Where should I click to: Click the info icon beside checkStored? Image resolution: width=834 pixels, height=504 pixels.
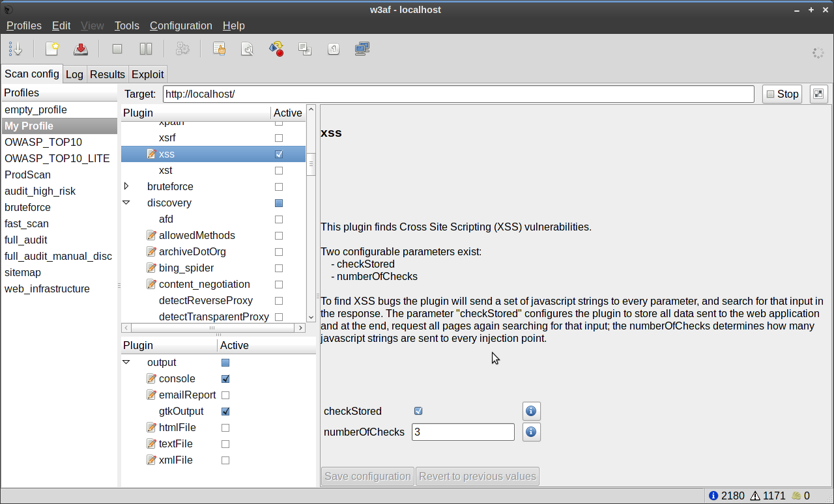click(531, 412)
